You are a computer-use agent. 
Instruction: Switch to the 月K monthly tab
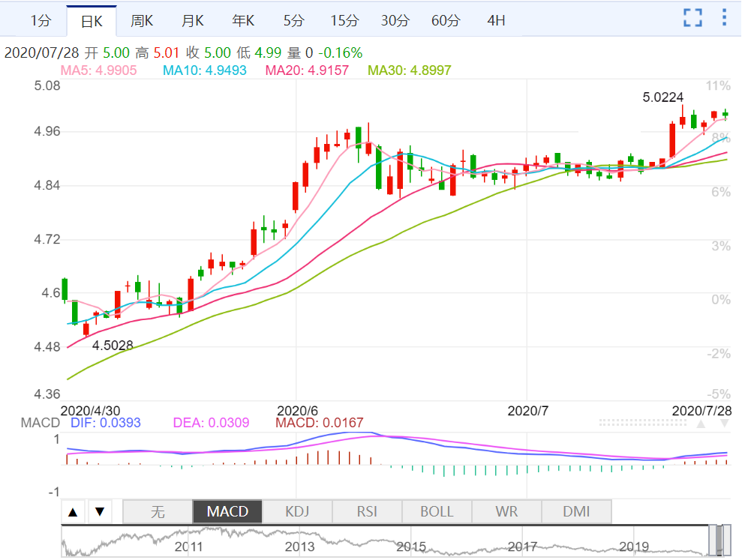pos(192,21)
